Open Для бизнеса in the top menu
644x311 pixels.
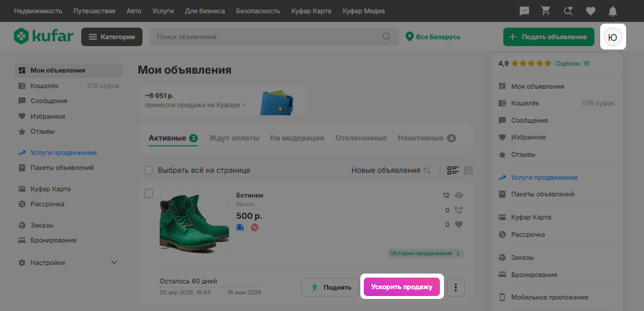[x=205, y=11]
